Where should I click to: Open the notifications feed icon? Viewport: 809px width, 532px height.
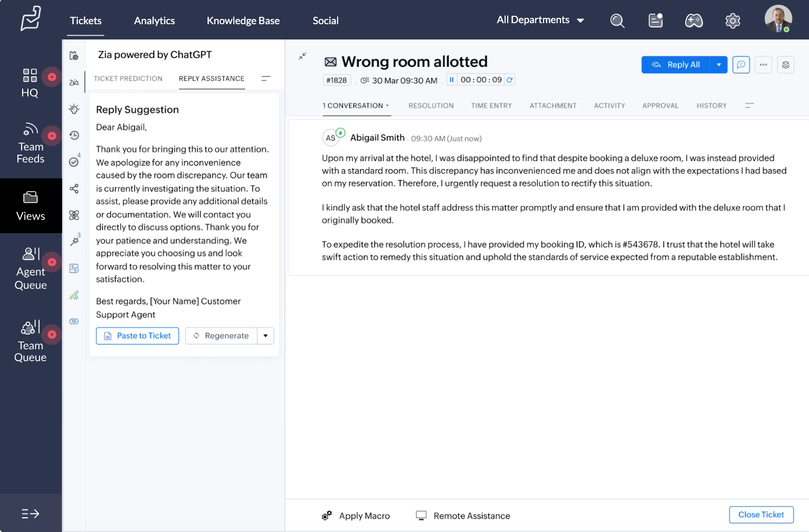655,20
